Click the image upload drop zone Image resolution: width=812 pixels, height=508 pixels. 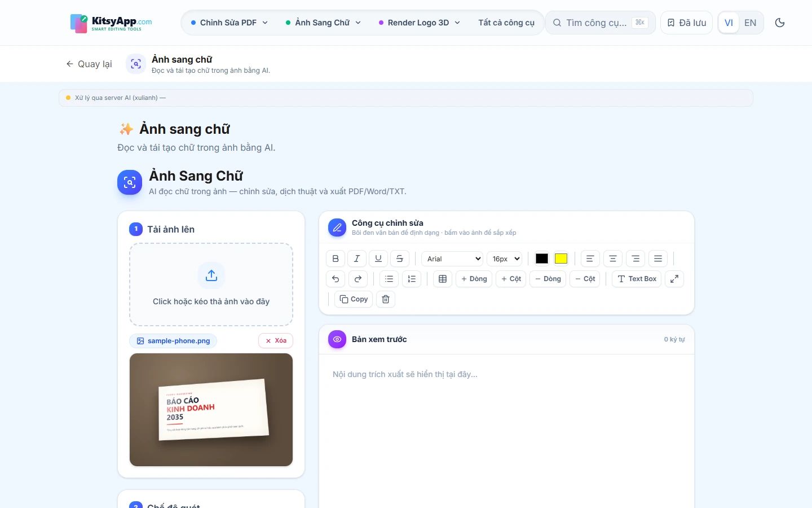tap(211, 284)
